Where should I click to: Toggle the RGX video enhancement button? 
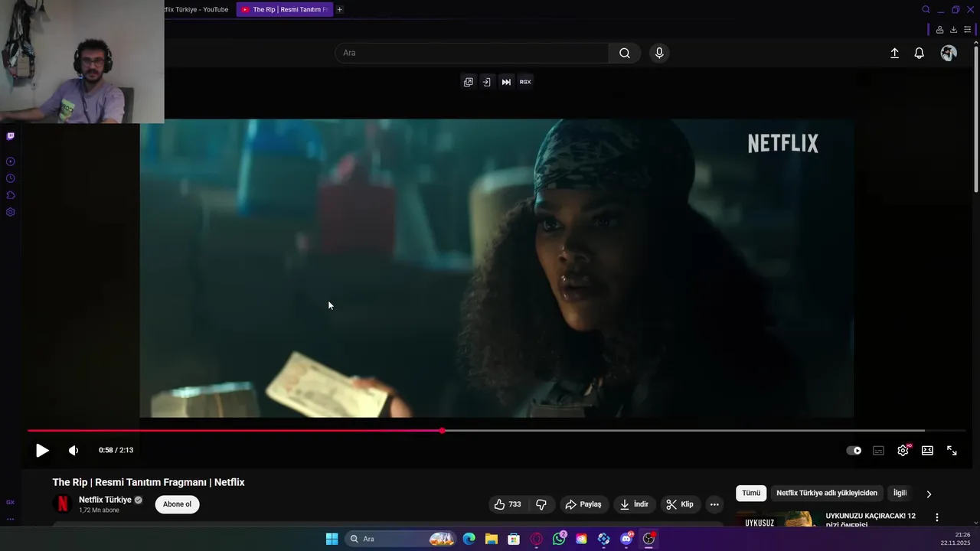(x=525, y=82)
